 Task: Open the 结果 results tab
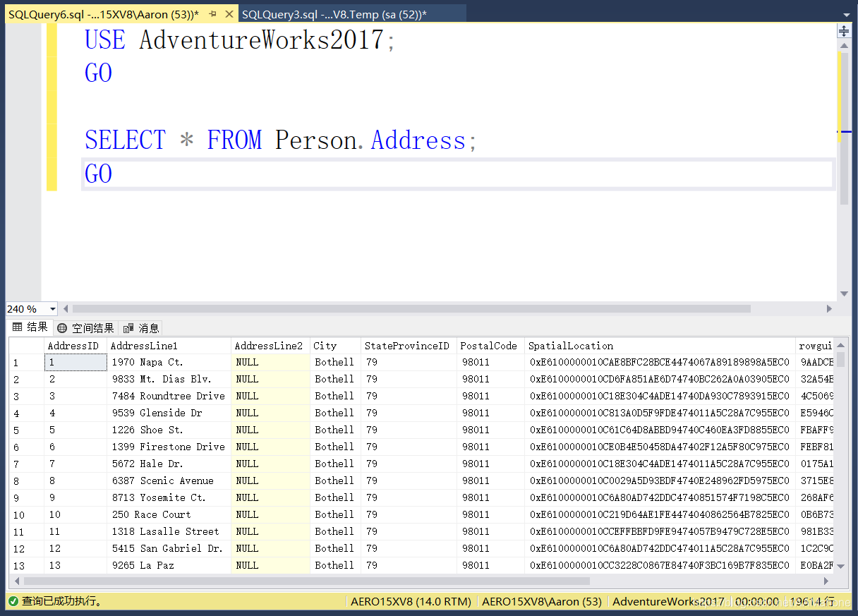pos(30,327)
